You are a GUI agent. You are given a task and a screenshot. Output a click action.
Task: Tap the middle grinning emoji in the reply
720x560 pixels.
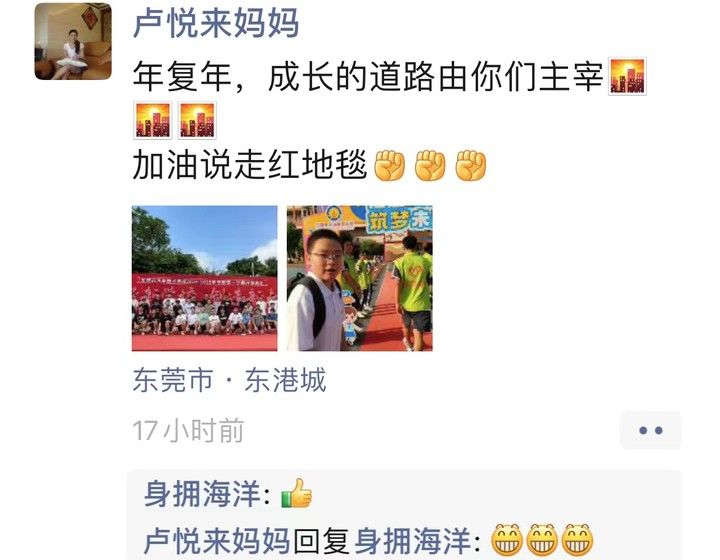[542, 539]
